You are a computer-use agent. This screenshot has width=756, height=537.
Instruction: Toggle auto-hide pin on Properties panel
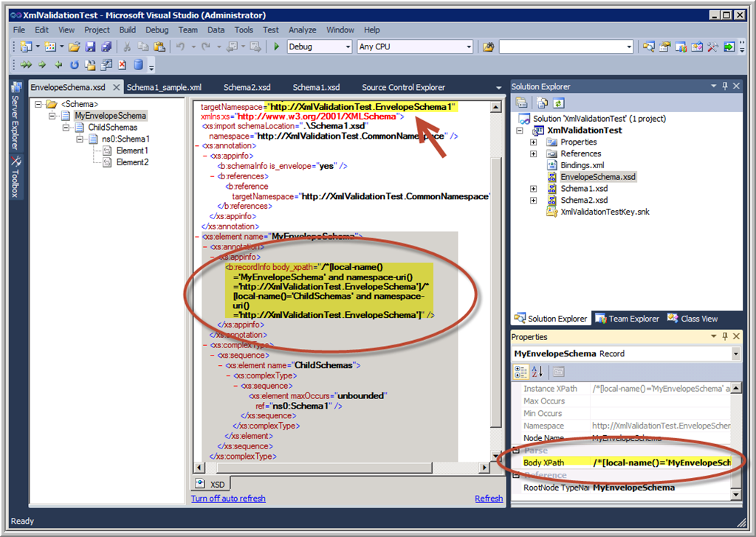724,336
